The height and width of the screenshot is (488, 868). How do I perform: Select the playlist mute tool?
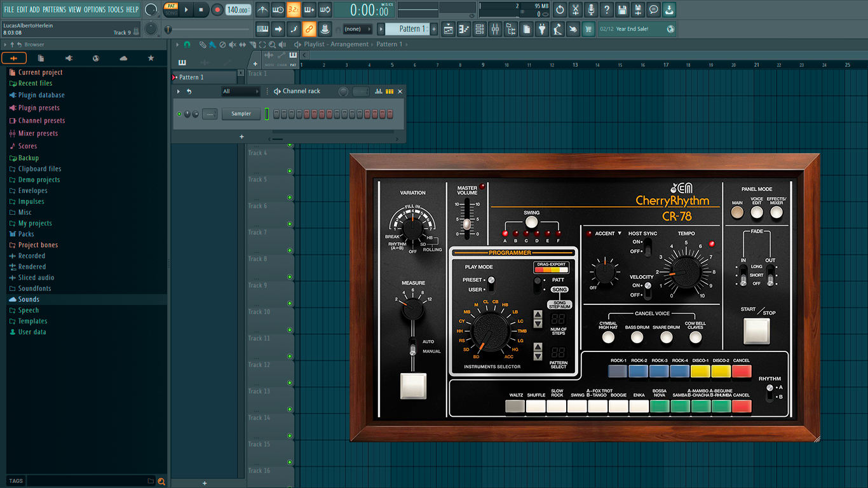(233, 44)
